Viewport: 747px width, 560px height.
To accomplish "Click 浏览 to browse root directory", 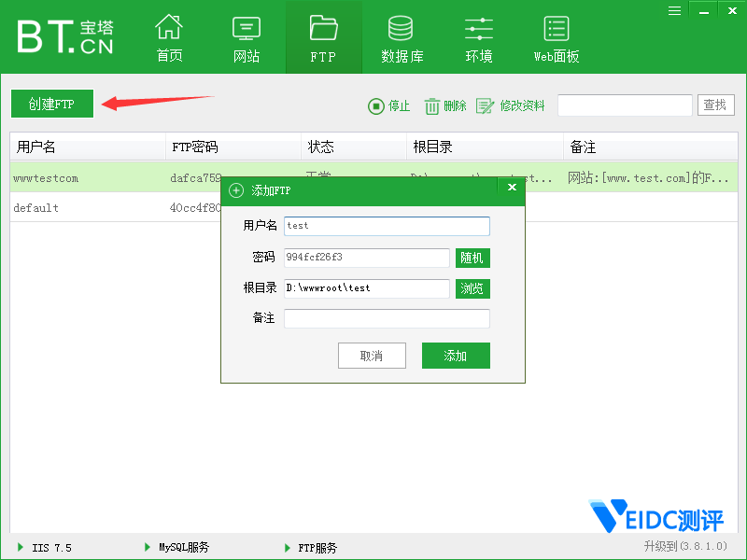I will [x=472, y=288].
